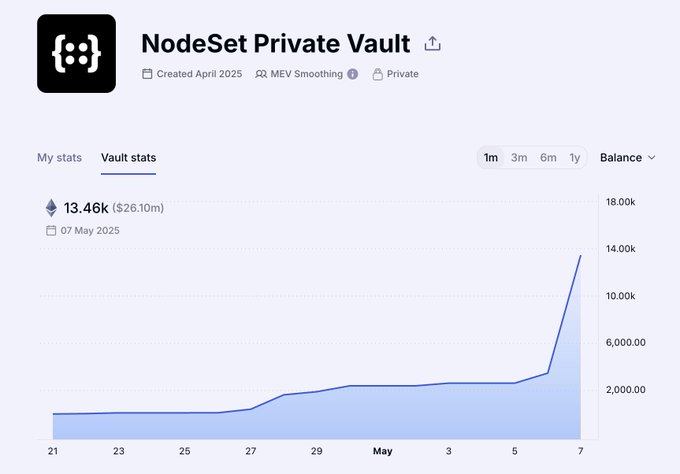680x474 pixels.
Task: Click the share/export icon beside title
Action: pyautogui.click(x=432, y=44)
